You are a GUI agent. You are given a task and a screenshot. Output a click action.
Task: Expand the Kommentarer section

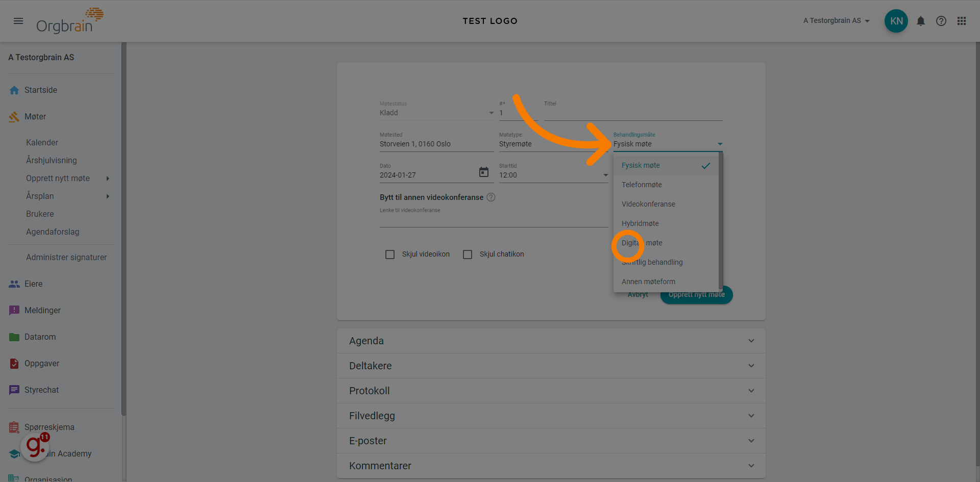pos(551,466)
